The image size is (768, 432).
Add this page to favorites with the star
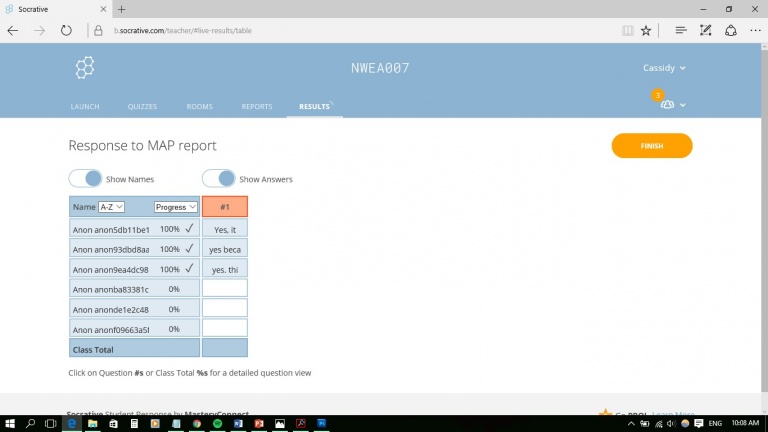point(646,31)
